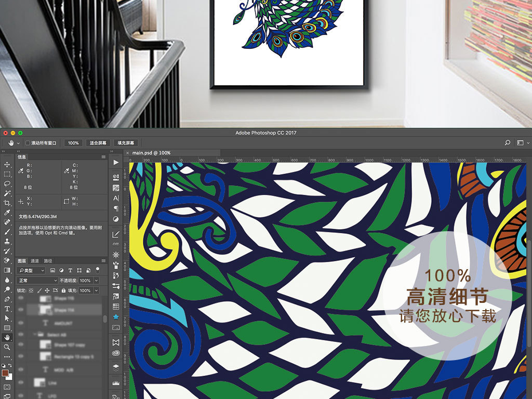
Task: Open the 不透明度 opacity dropdown
Action: [96, 281]
